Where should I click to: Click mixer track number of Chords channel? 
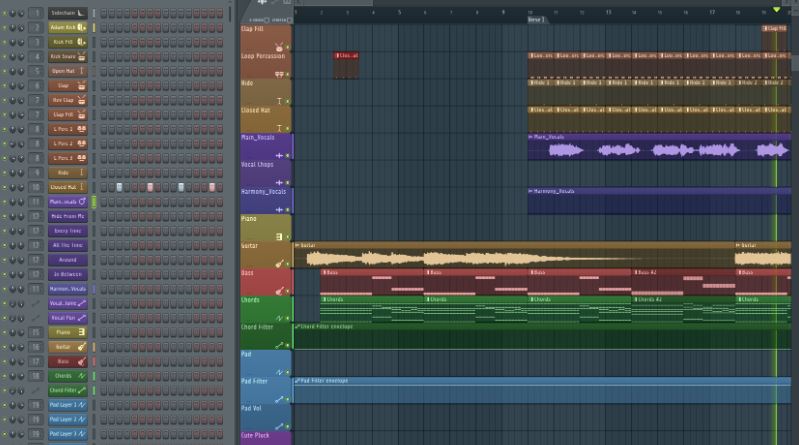[36, 376]
